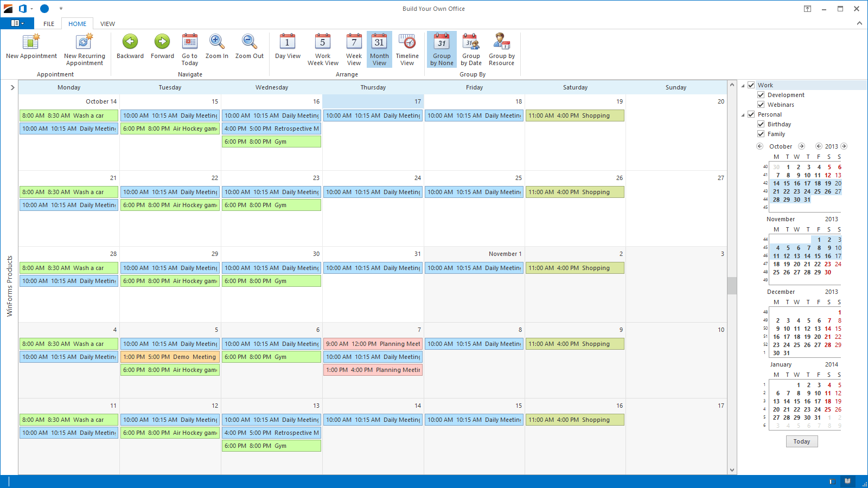Switch to Work Week View
Image resolution: width=868 pixels, height=488 pixels.
[x=323, y=49]
